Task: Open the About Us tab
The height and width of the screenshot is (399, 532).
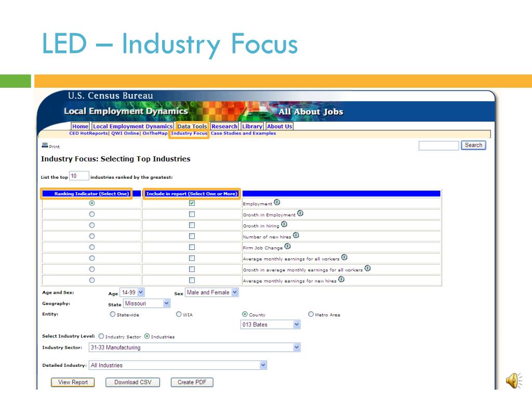Action: click(279, 126)
